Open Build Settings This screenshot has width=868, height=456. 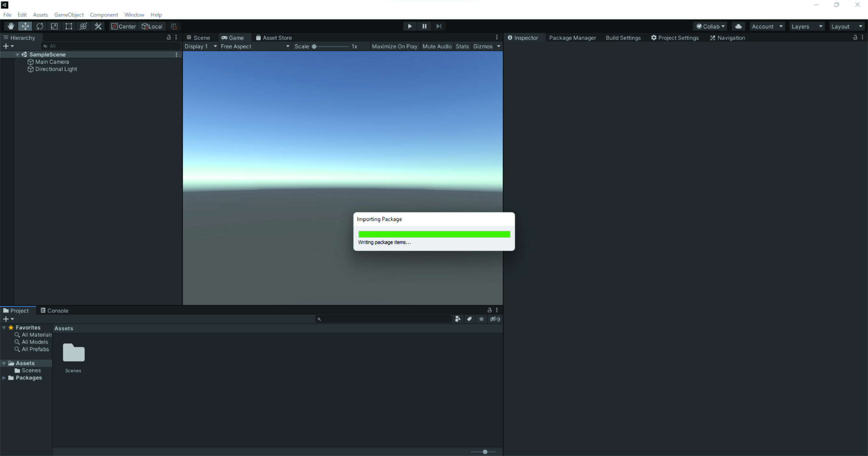(x=623, y=38)
